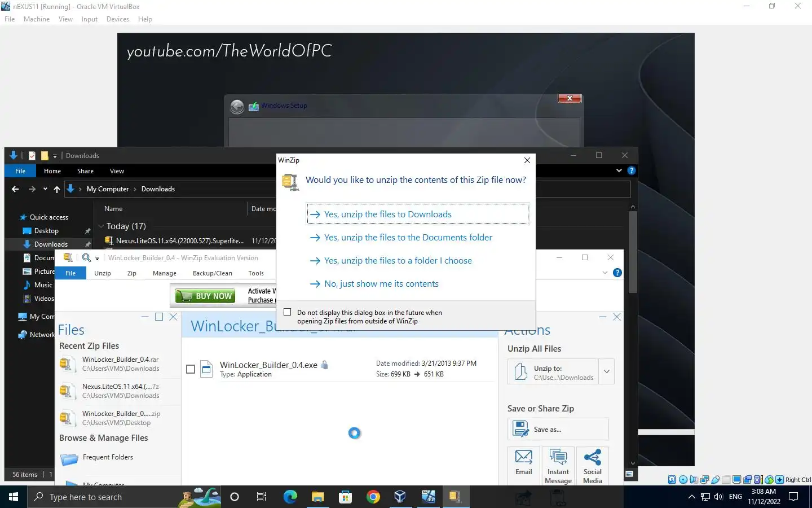812x508 pixels.
Task: Open the Zip ribbon tab in WinZip
Action: pos(132,273)
